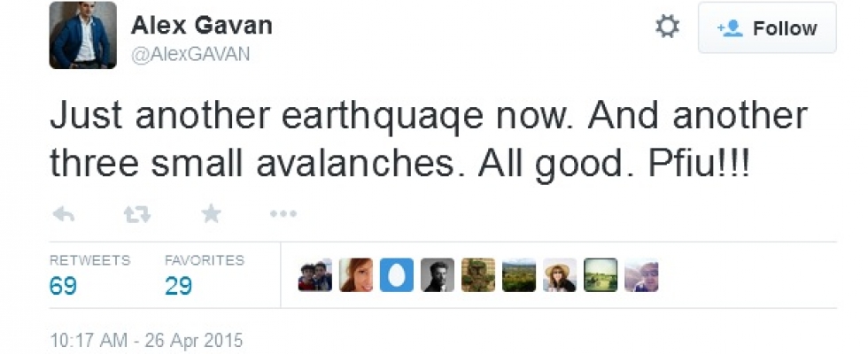868x354 pixels.
Task: Click the avatar of woman in straw hat
Action: click(x=560, y=275)
